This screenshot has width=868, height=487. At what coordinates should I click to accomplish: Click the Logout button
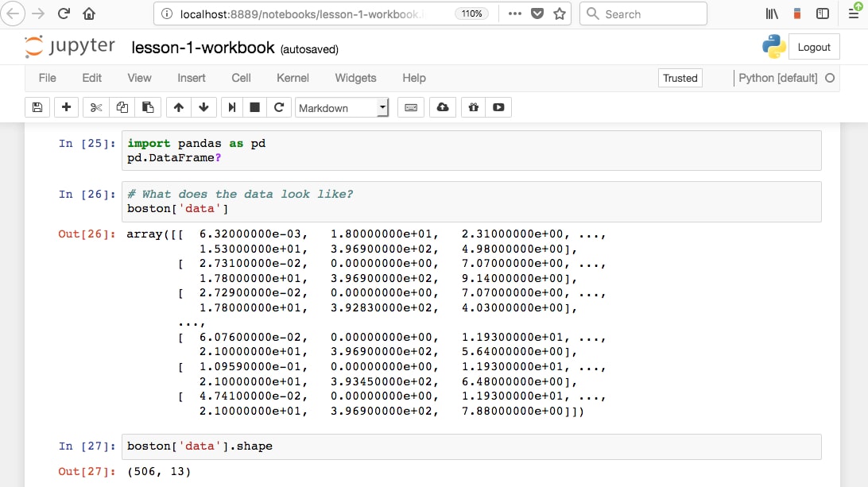[813, 47]
